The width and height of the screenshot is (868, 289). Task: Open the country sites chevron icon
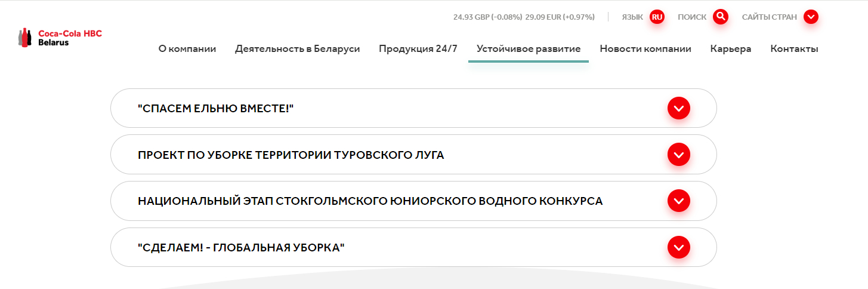point(810,17)
